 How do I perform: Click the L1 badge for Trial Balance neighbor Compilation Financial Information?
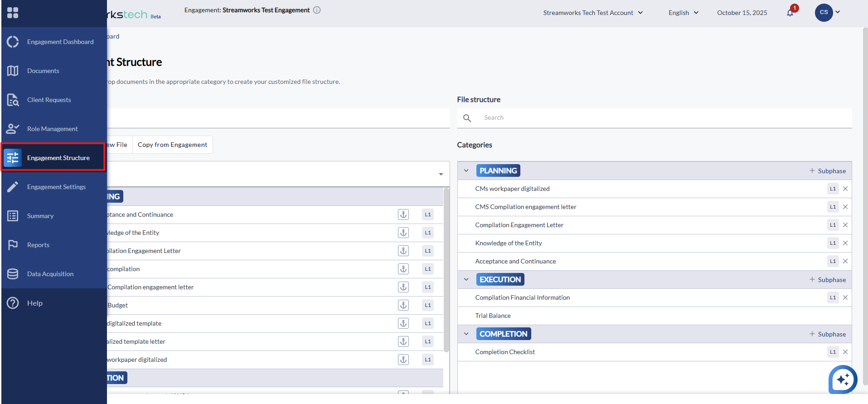pos(833,297)
